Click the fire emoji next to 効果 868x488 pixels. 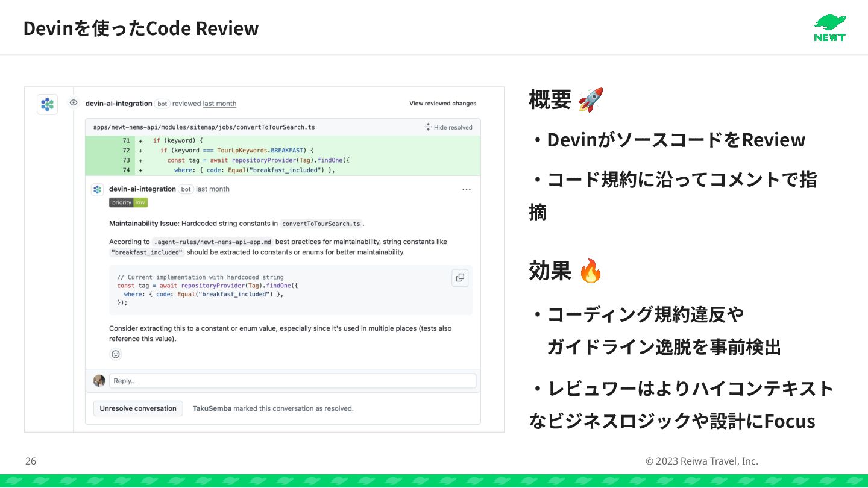click(591, 271)
